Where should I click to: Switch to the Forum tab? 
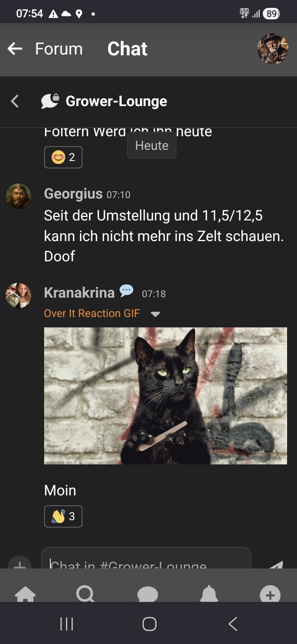[59, 49]
